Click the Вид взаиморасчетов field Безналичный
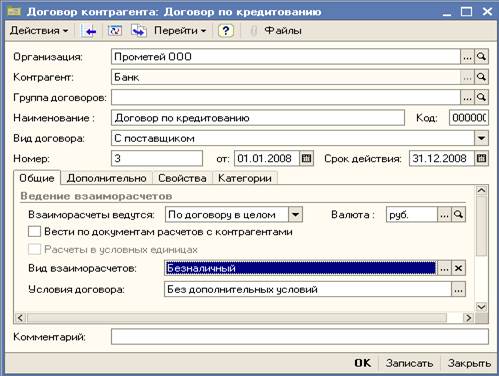Screen dimensions: 499x376 (300, 268)
